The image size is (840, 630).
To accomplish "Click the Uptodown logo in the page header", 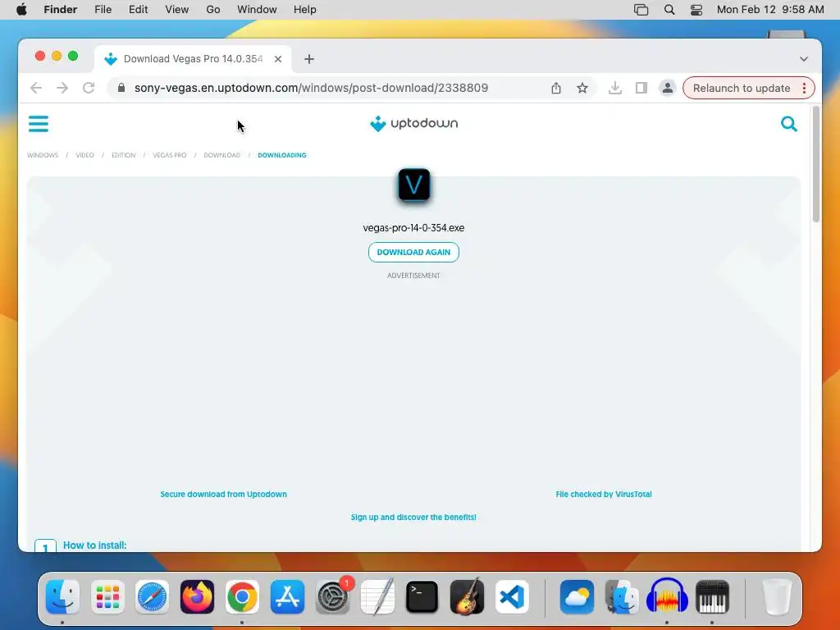I will click(x=413, y=123).
